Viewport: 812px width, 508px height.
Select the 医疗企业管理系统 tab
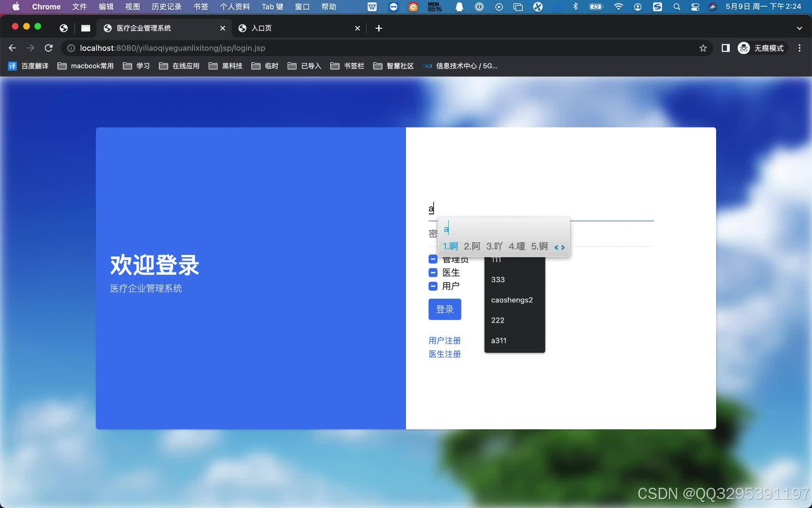coord(164,28)
